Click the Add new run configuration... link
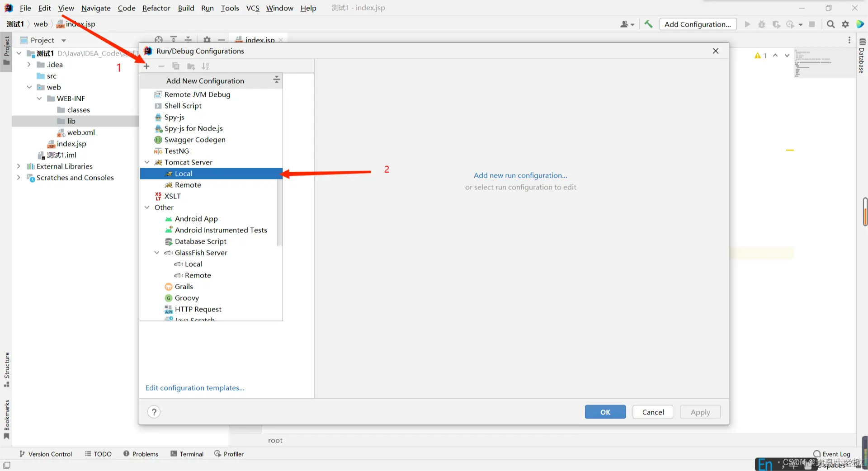 520,175
